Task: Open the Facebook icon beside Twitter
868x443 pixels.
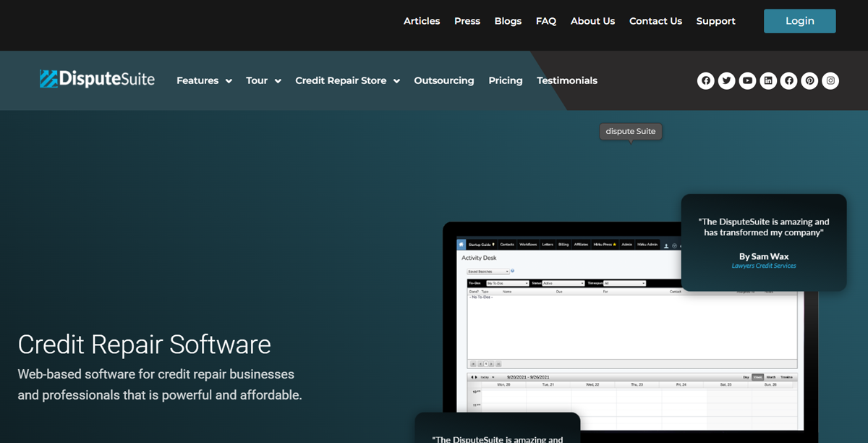Action: pyautogui.click(x=706, y=80)
